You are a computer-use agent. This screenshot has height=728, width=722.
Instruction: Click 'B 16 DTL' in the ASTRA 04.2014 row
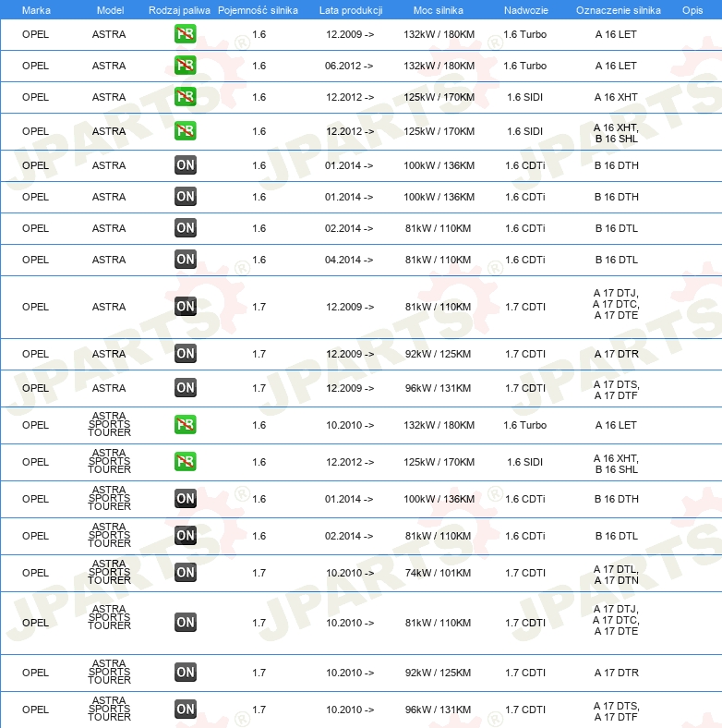(616, 260)
